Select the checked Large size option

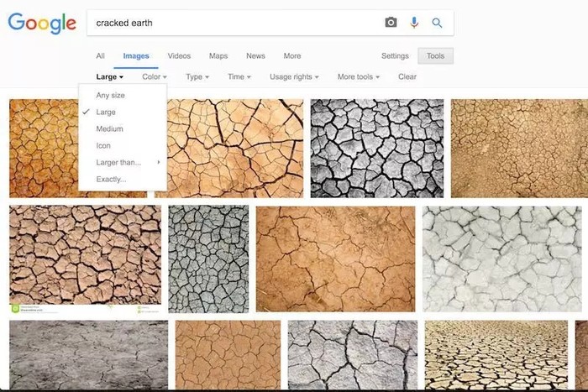(106, 112)
